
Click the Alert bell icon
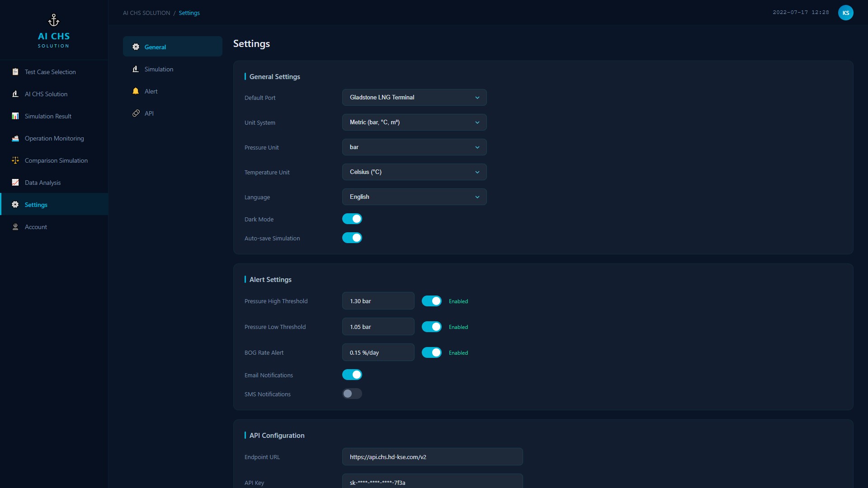point(136,91)
